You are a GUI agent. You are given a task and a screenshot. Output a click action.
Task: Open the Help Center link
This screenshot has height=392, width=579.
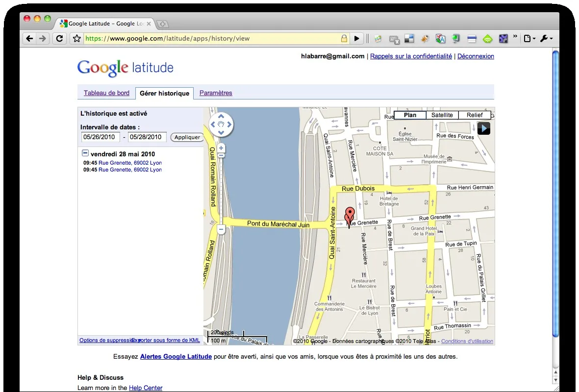(x=146, y=388)
